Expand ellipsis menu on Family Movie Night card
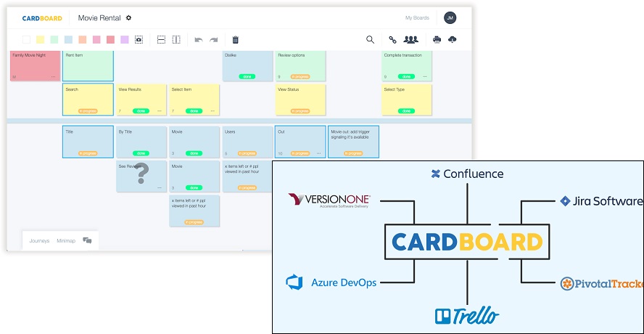The image size is (644, 334). click(53, 76)
